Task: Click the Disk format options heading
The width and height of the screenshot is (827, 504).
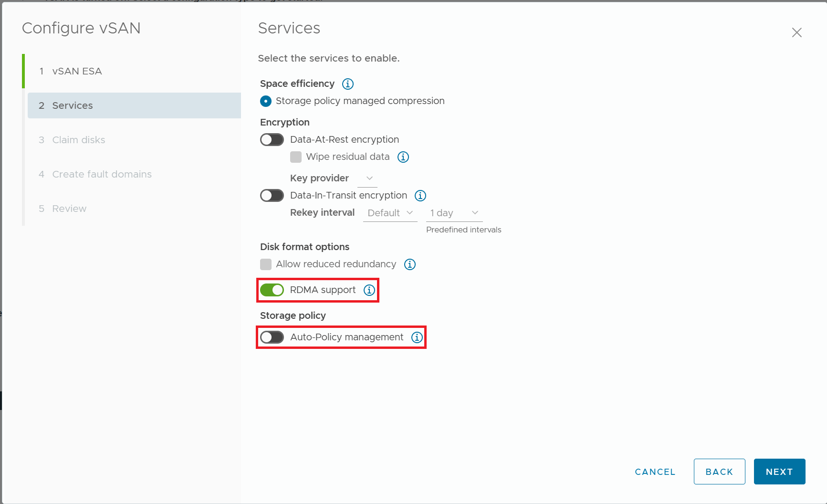Action: [304, 247]
